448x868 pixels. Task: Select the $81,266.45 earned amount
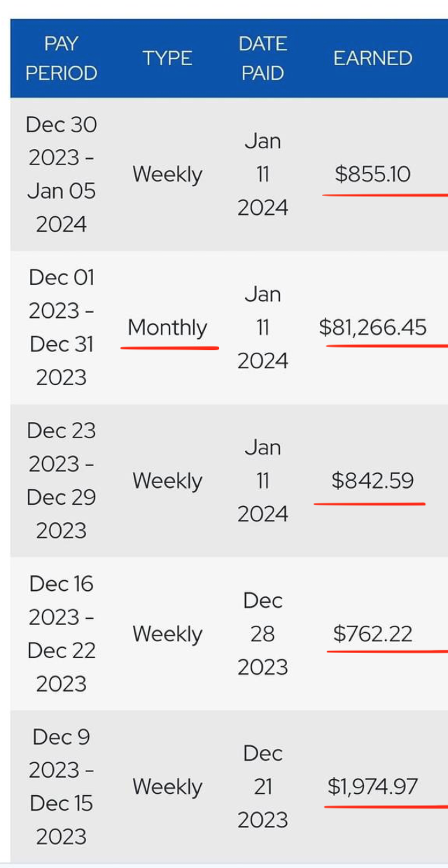[372, 328]
